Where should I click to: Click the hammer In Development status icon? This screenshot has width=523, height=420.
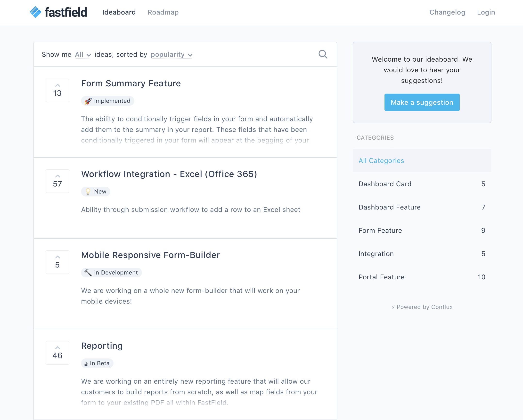pyautogui.click(x=88, y=272)
